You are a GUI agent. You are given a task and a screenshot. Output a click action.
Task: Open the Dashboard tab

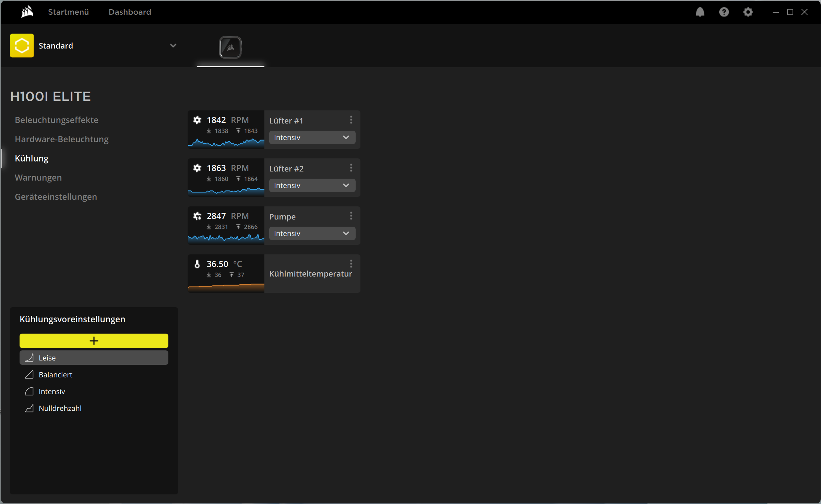pos(130,12)
